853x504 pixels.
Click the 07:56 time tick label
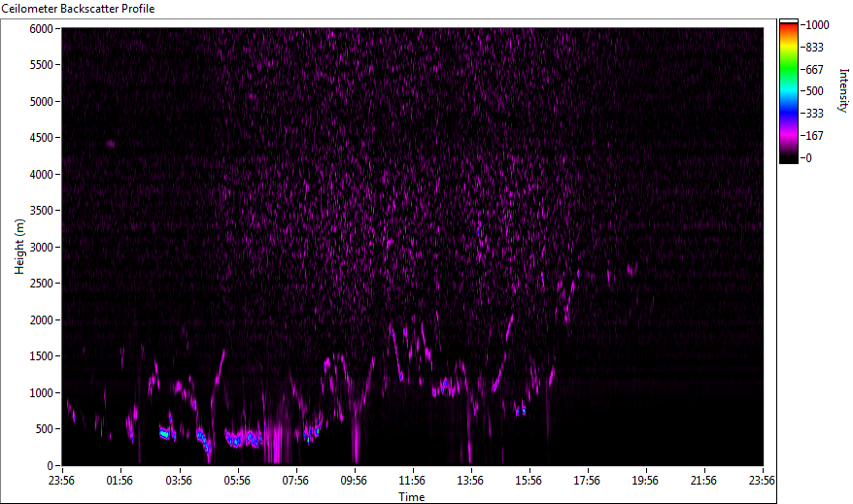295,481
